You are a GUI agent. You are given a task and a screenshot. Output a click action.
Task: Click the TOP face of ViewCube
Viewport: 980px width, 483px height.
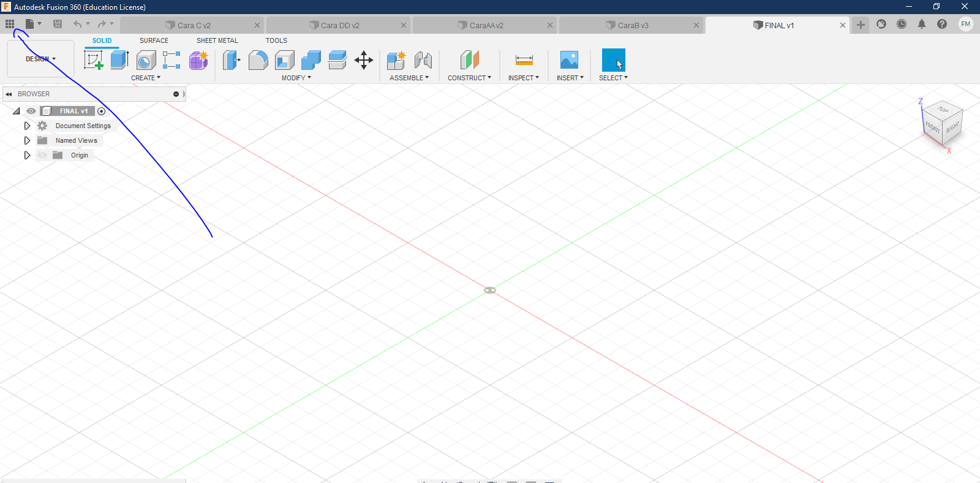[943, 110]
